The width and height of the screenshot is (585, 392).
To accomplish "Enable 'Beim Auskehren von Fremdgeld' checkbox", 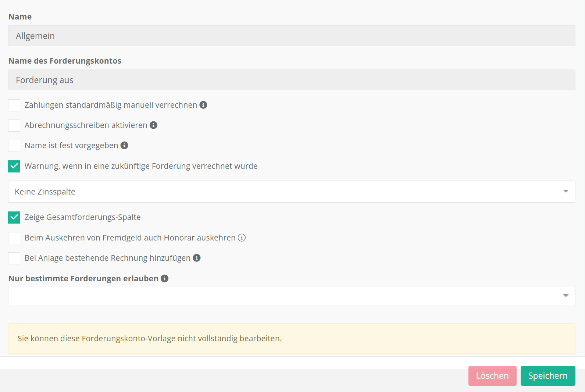I will [14, 238].
